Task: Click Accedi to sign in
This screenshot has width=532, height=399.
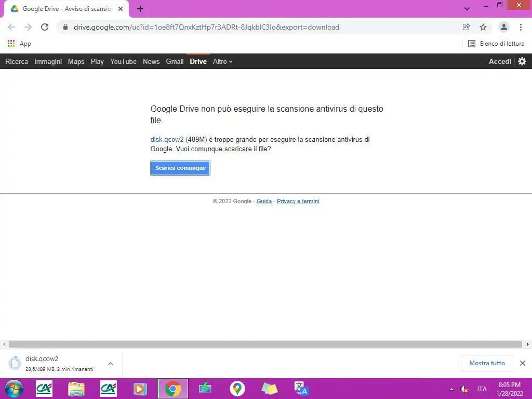Action: (500, 61)
